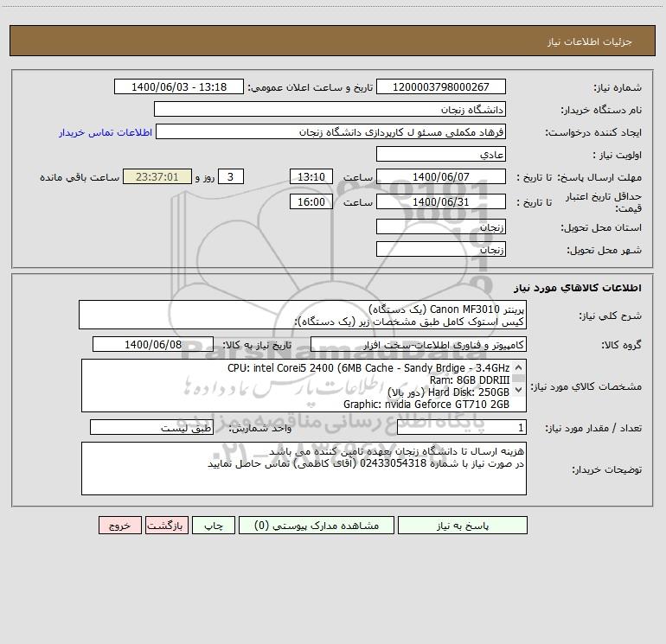
Task: Click the بازگشت back button
Action: (x=166, y=526)
